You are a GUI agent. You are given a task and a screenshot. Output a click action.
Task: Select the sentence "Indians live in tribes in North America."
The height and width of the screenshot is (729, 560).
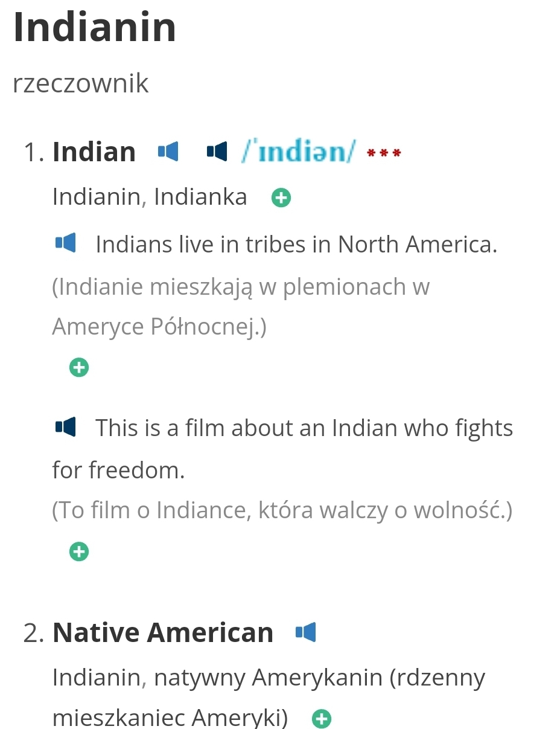(296, 245)
